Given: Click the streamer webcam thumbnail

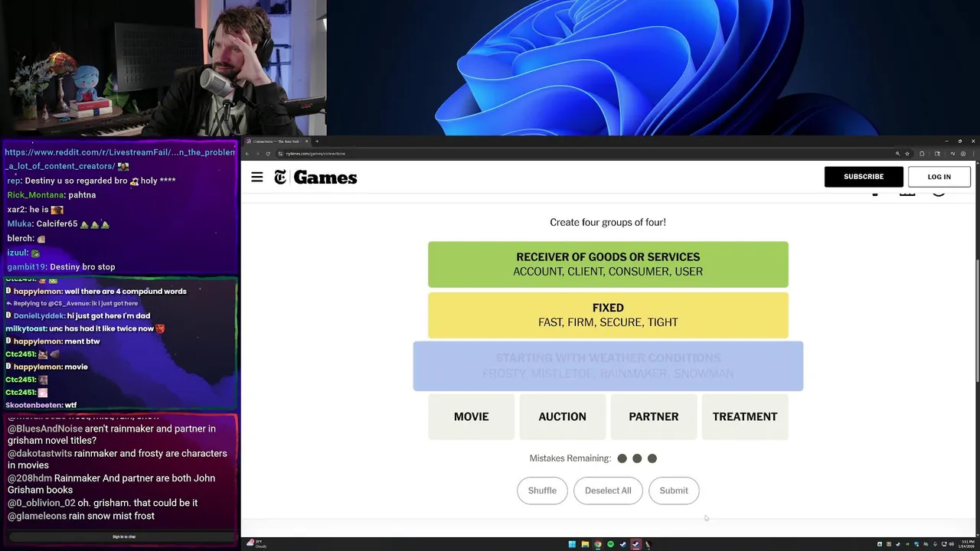Looking at the screenshot, I should 163,67.
